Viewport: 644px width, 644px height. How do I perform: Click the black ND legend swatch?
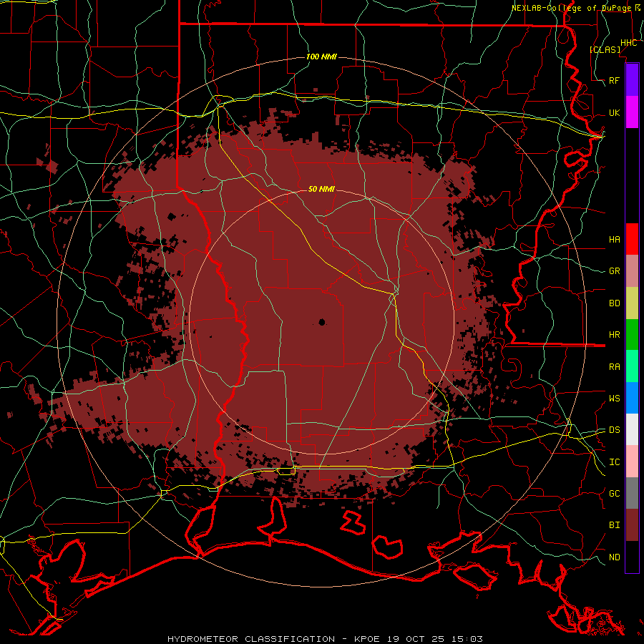(632, 557)
